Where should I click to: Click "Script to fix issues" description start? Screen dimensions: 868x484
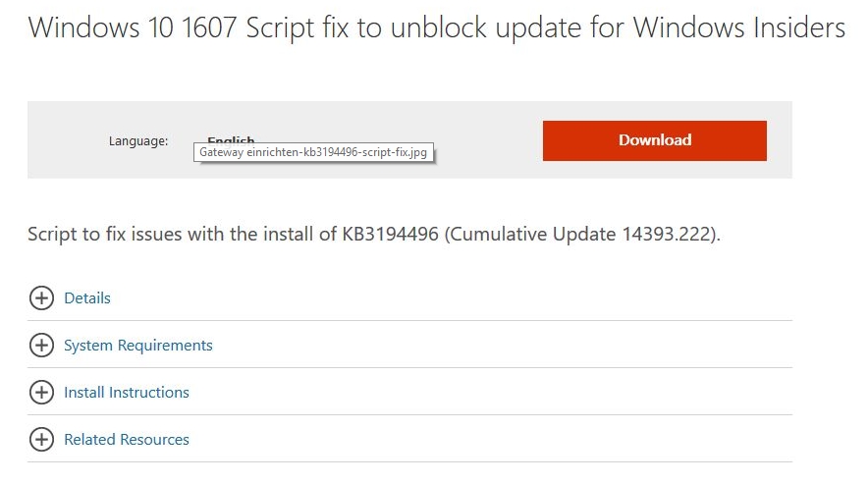pyautogui.click(x=105, y=234)
